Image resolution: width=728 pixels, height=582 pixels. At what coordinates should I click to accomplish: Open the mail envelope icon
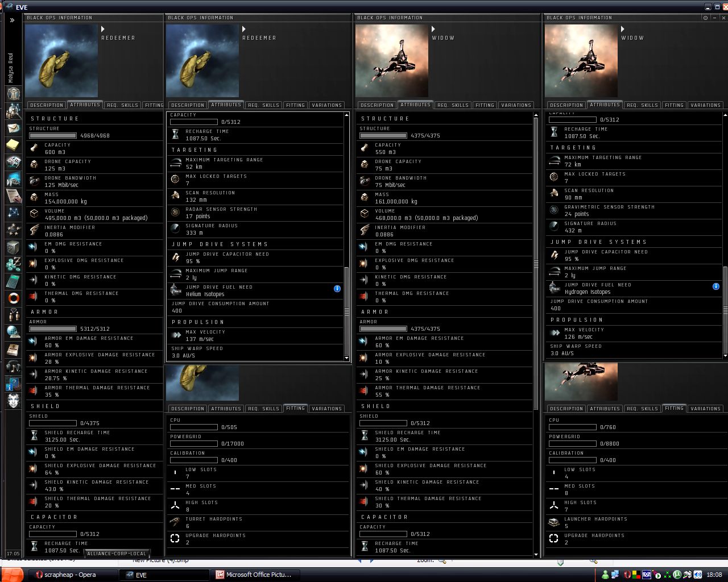click(x=14, y=128)
